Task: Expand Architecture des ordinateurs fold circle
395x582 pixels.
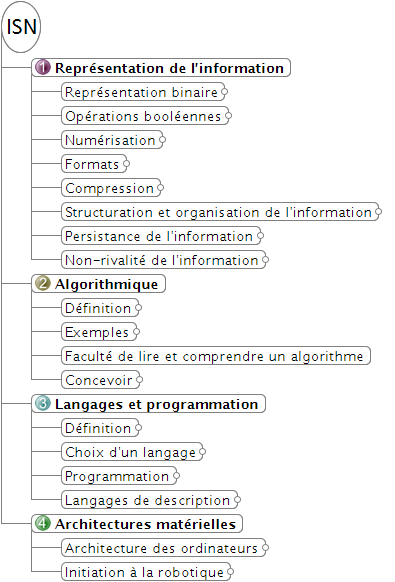Action: point(265,547)
